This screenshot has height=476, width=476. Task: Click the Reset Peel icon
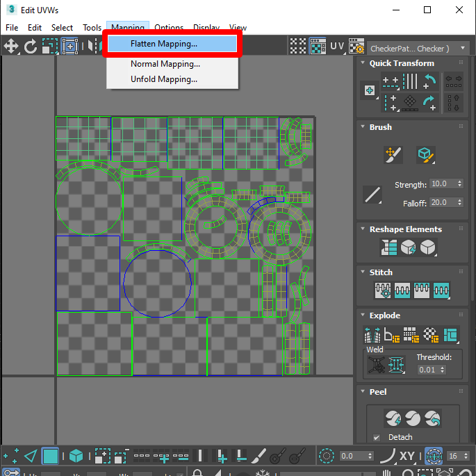point(432,418)
